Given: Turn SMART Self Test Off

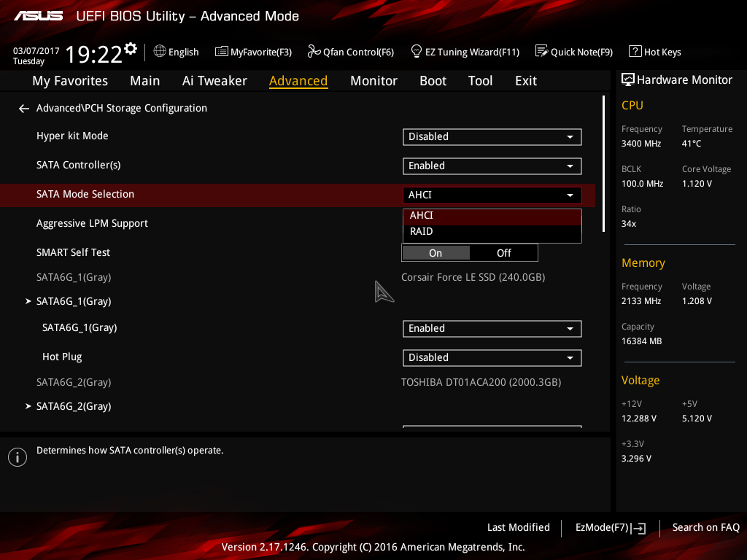Looking at the screenshot, I should click(x=503, y=253).
